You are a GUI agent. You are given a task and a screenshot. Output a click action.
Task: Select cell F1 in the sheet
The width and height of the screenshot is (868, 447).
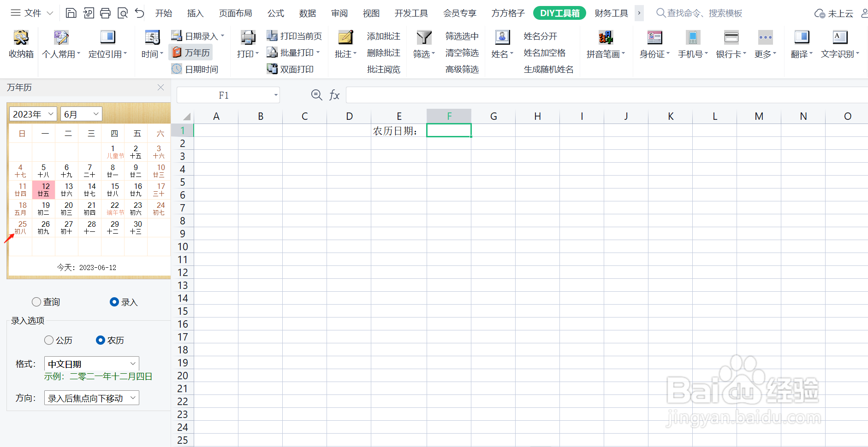[449, 130]
